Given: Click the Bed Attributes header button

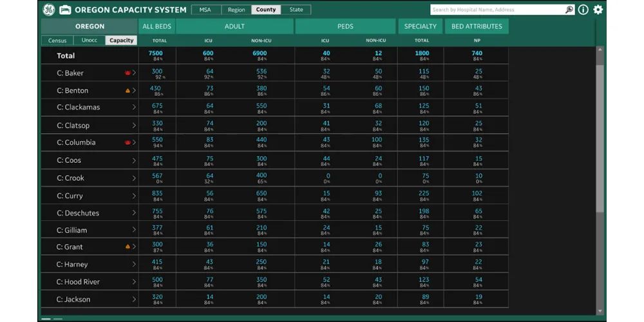Looking at the screenshot, I should (x=477, y=26).
